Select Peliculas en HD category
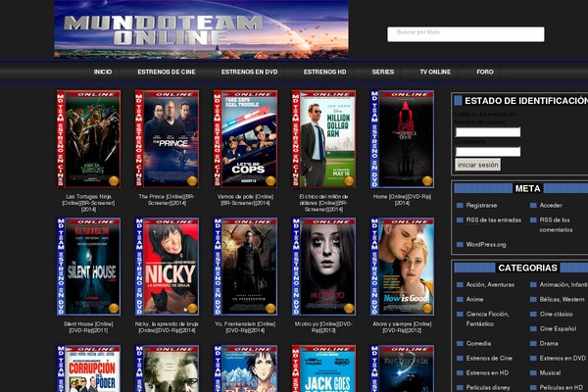Viewport: 588px width, 392px height. click(562, 387)
